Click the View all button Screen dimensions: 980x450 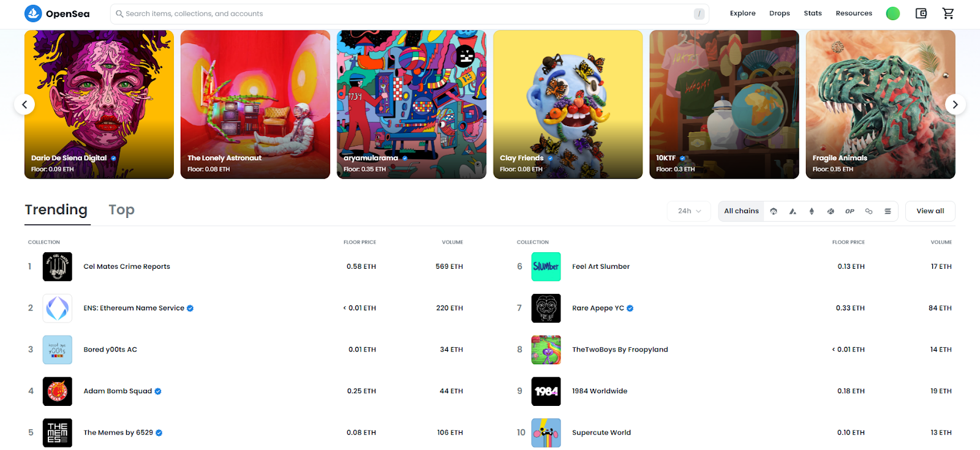(930, 211)
